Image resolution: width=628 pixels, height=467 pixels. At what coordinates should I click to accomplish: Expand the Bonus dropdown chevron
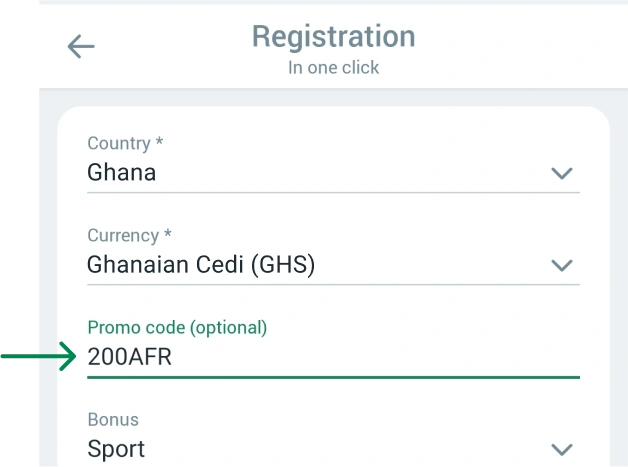(x=562, y=449)
